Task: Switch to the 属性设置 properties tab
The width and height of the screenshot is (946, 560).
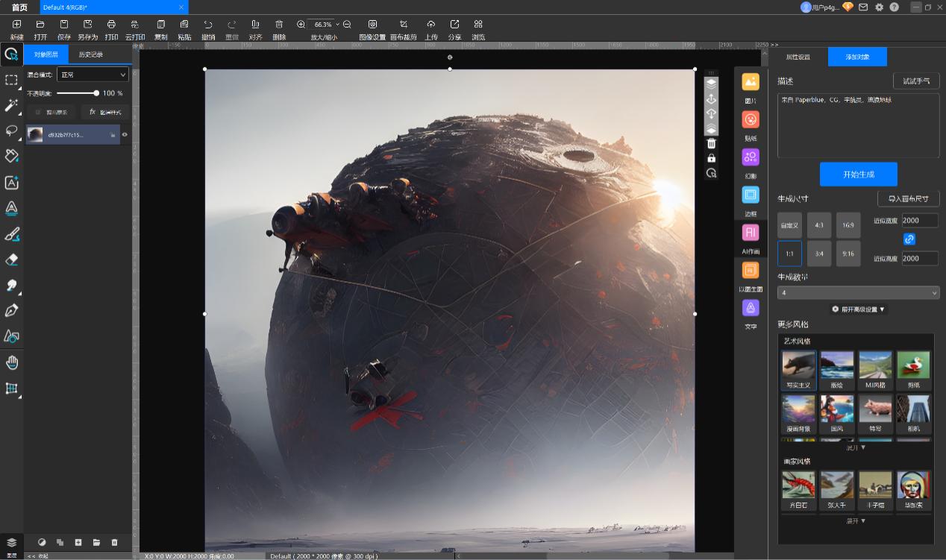Action: pyautogui.click(x=798, y=57)
